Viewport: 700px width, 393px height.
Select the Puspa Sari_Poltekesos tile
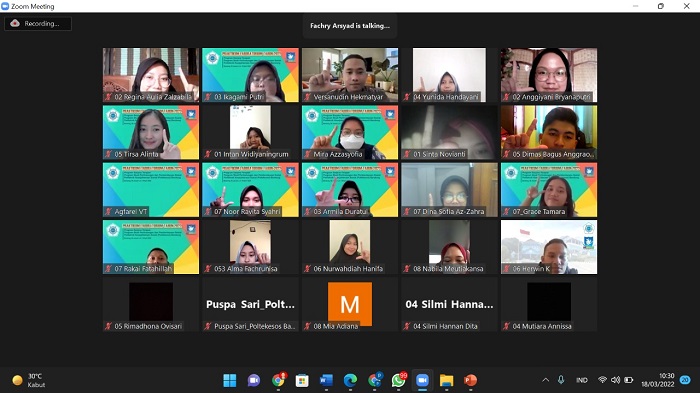pyautogui.click(x=250, y=304)
